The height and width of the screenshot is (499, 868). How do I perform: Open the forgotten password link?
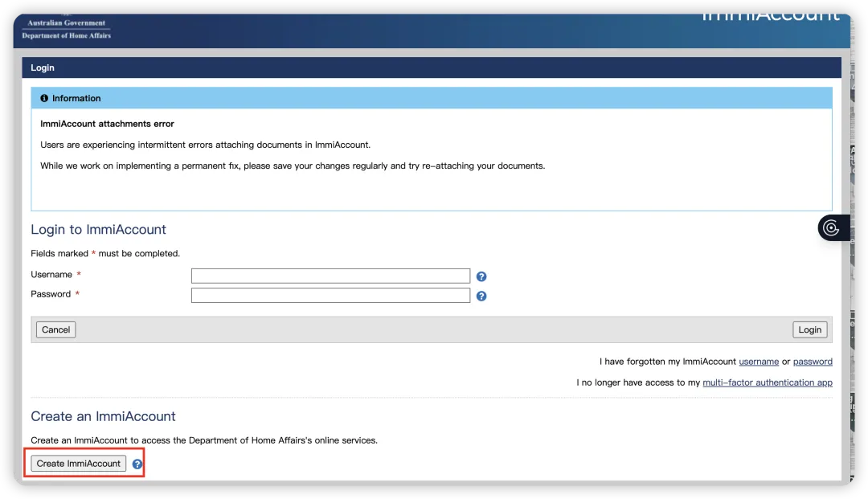[x=812, y=362]
